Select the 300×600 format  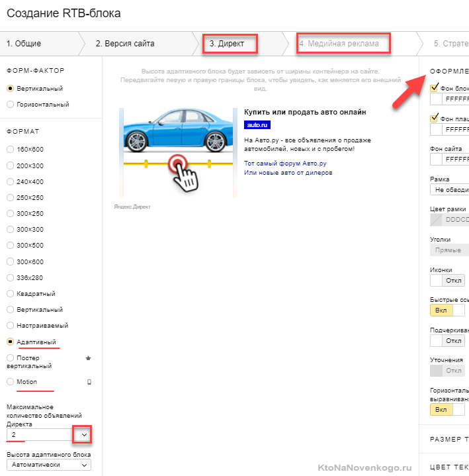point(11,262)
